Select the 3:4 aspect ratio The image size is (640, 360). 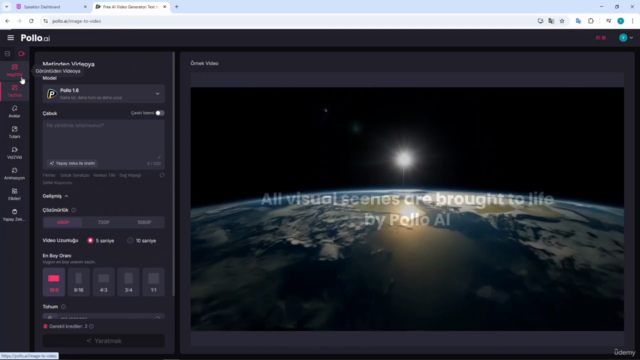click(129, 282)
